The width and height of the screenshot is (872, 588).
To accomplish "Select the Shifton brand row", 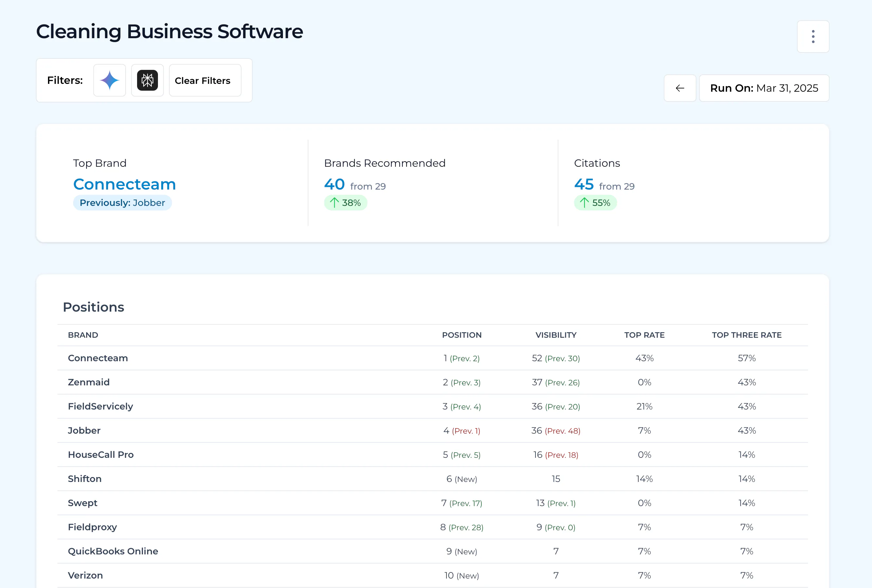I will [432, 479].
